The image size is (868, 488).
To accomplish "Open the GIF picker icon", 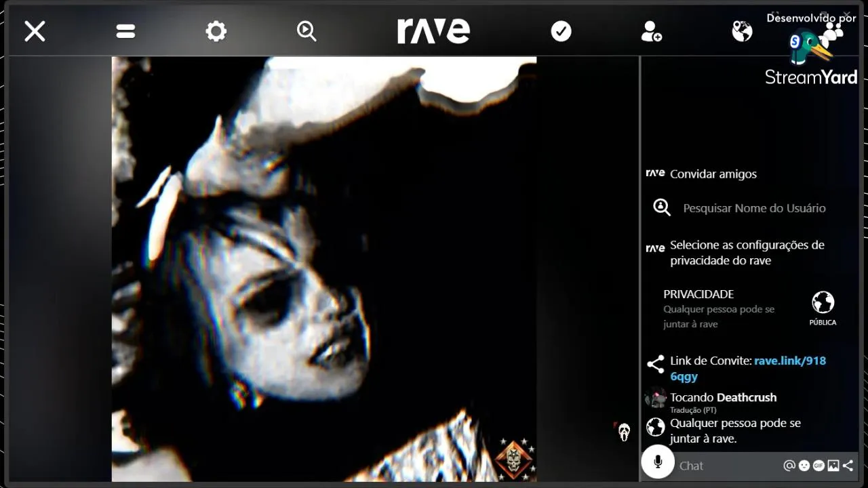I will (x=818, y=466).
